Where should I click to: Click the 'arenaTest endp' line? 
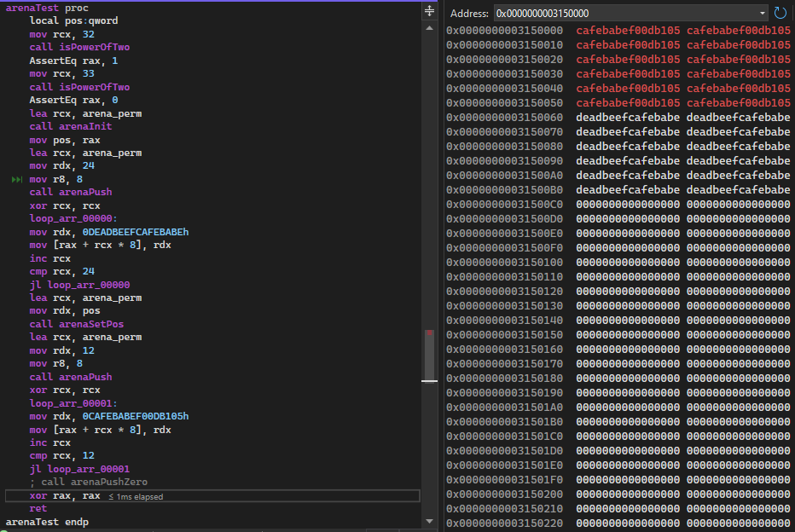[x=47, y=522]
